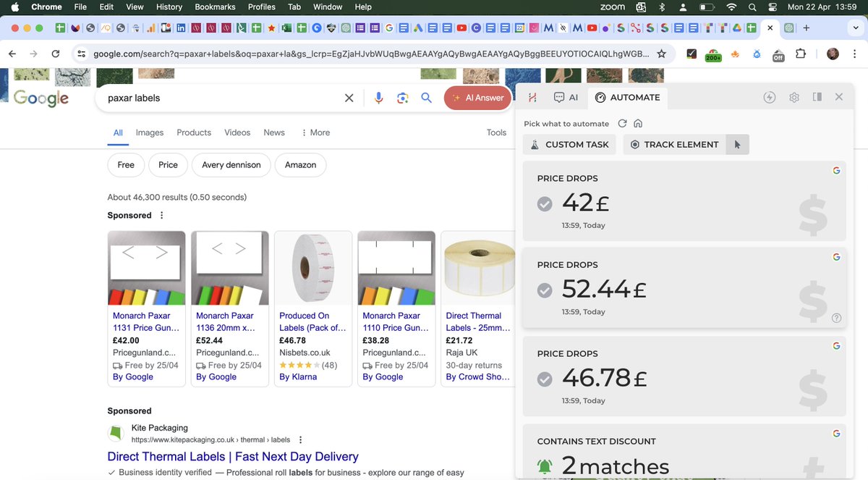Reload the page with the refresh button
The width and height of the screenshot is (868, 480).
(56, 54)
